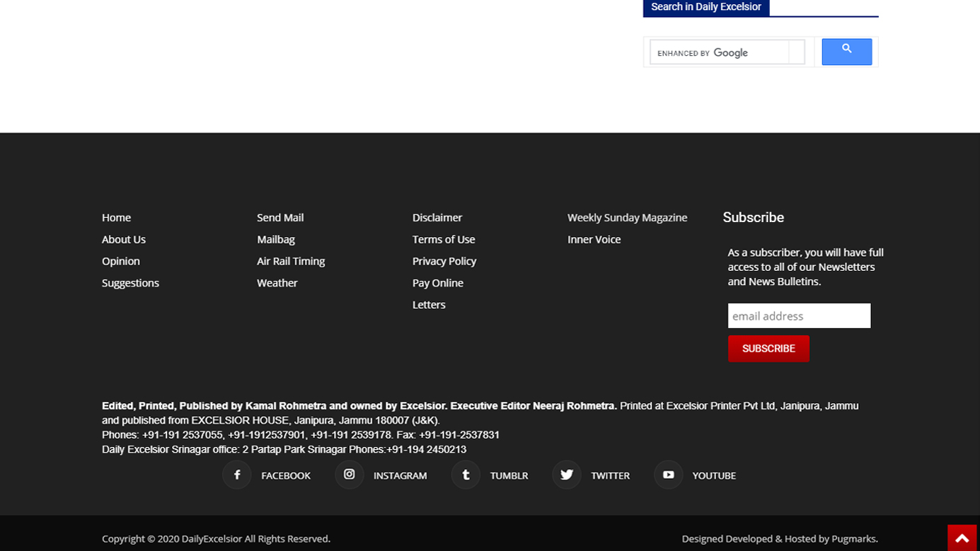980x551 pixels.
Task: Open the Terms of Use link
Action: [444, 240]
